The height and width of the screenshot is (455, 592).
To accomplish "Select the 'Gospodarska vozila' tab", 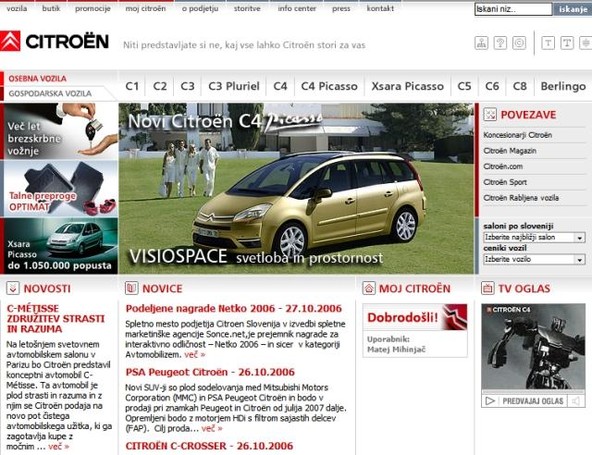I will (50, 93).
